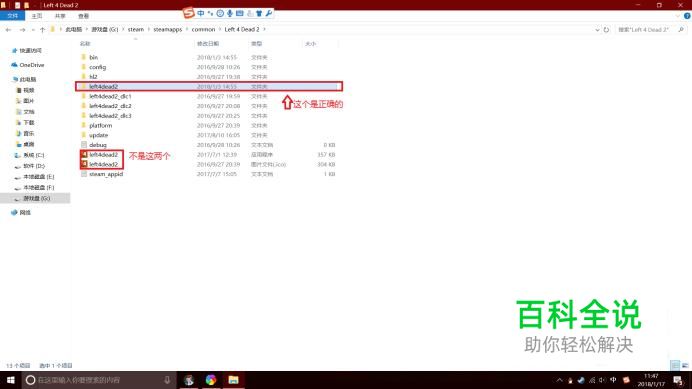Open the Explorer help icon

coord(687,16)
